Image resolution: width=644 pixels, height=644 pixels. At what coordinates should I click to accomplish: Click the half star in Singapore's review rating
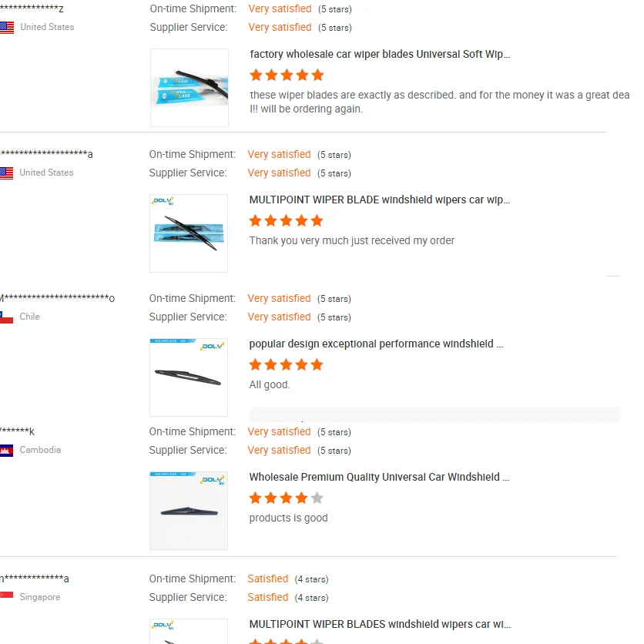[x=317, y=641]
